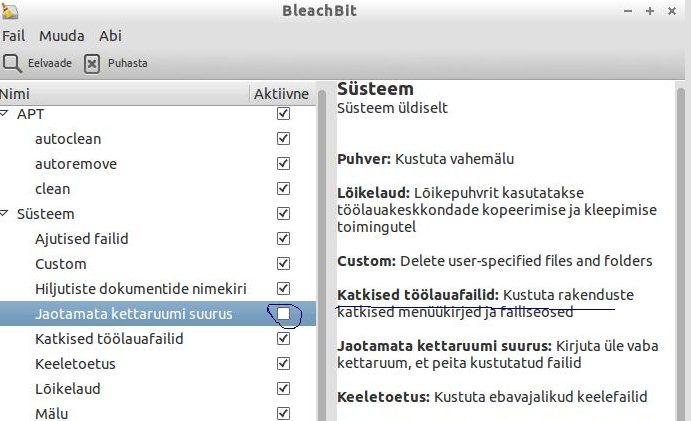691x421 pixels.
Task: Untick the Katkised töölauafailid checkbox
Action: pyautogui.click(x=283, y=339)
